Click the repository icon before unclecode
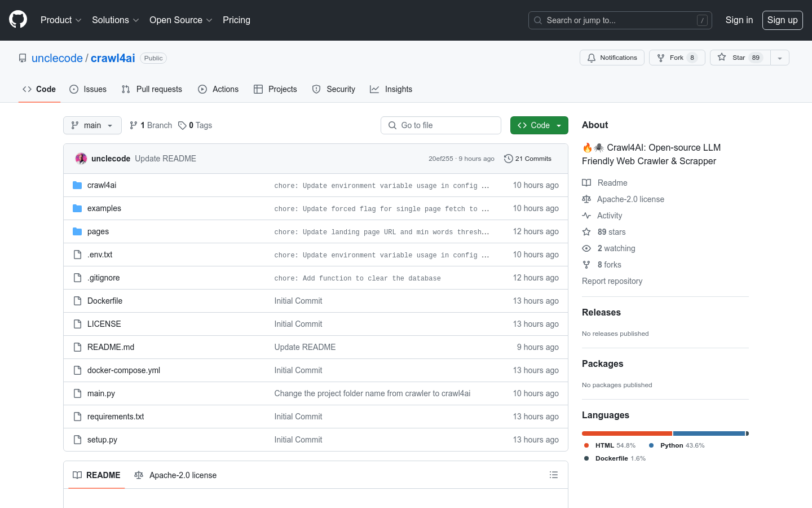 (23, 58)
